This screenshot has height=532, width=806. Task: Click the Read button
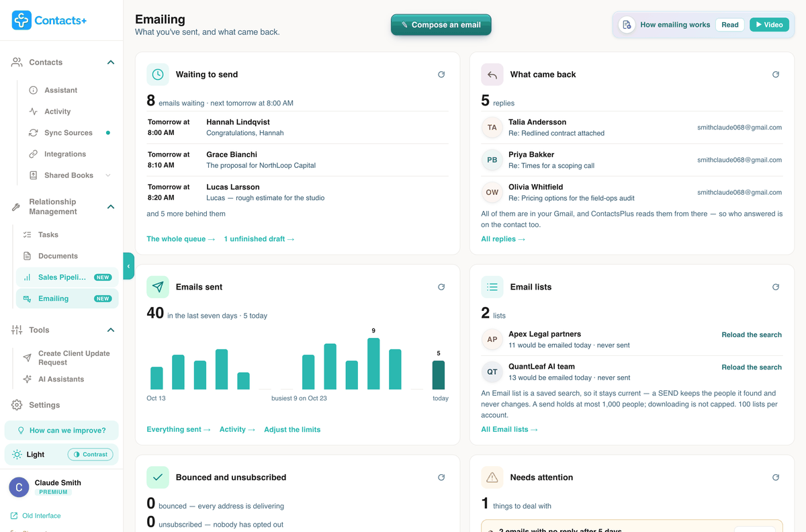[x=730, y=25]
